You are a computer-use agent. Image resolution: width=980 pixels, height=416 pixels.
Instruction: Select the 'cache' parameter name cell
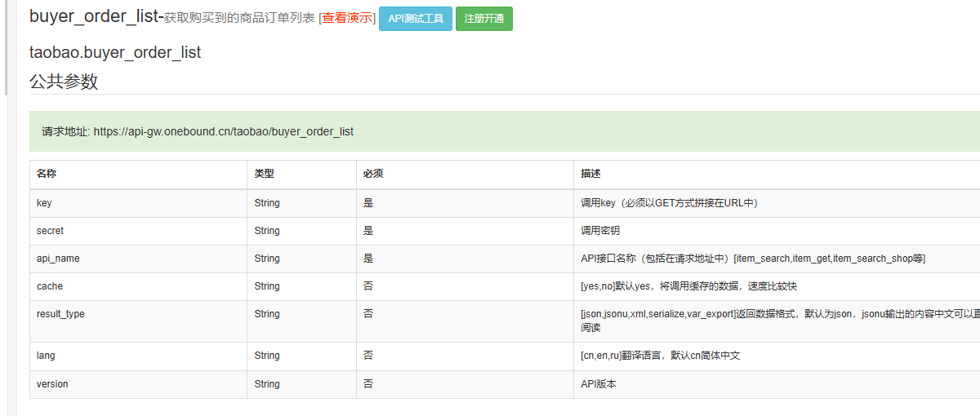pos(138,286)
